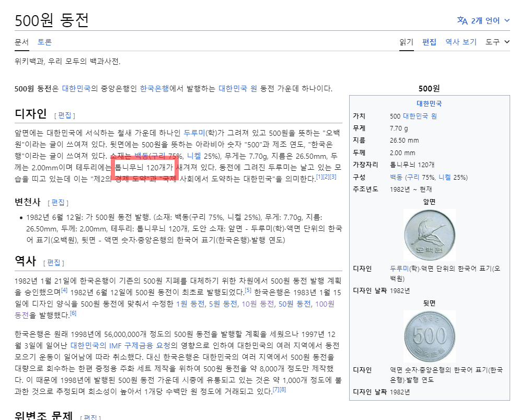The height and width of the screenshot is (420, 530).
Task: Select 톱니무늬 120개 in infobox
Action: click(412, 165)
